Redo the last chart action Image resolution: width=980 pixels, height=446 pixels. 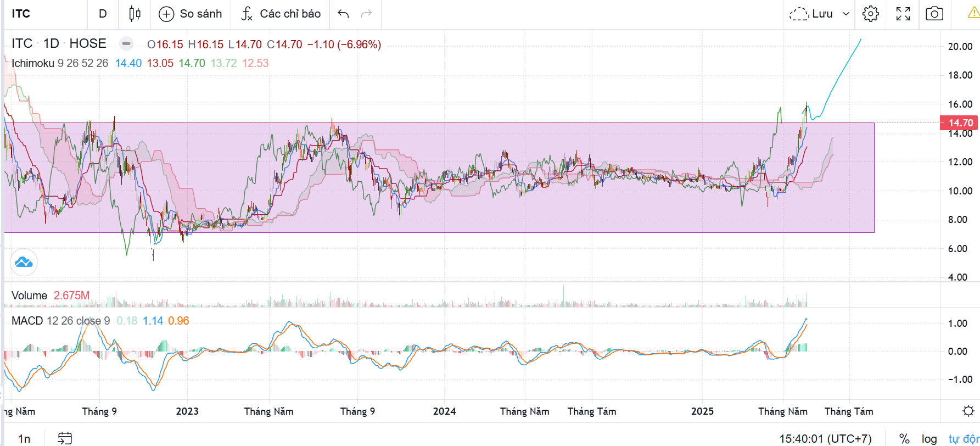pyautogui.click(x=366, y=14)
